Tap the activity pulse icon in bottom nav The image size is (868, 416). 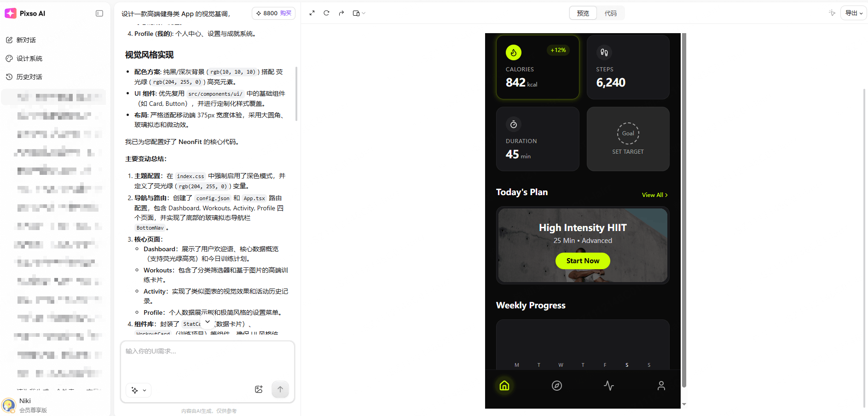click(609, 386)
